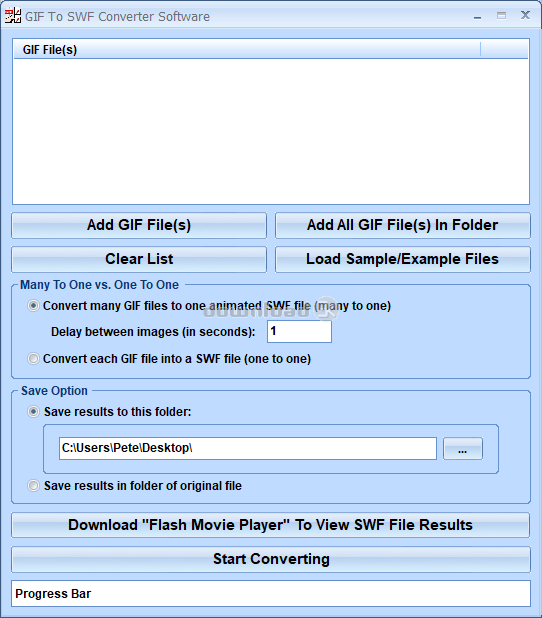Image resolution: width=542 pixels, height=618 pixels.
Task: Close the GIF To SWF Converter window
Action: [x=525, y=15]
